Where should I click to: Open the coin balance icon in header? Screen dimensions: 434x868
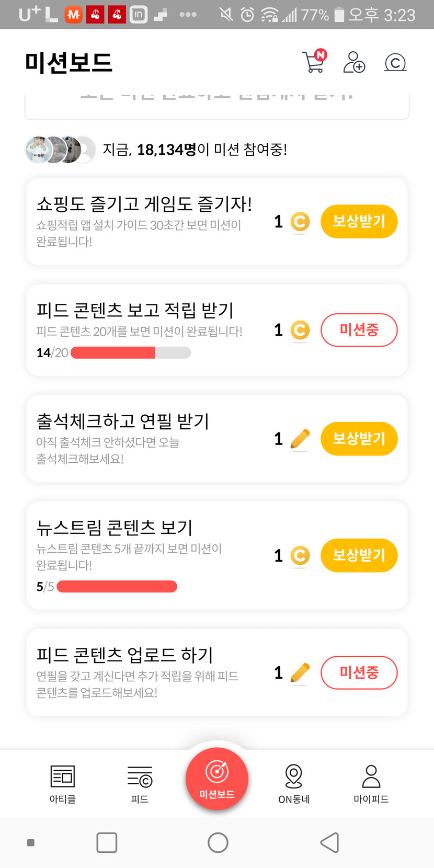pyautogui.click(x=395, y=63)
